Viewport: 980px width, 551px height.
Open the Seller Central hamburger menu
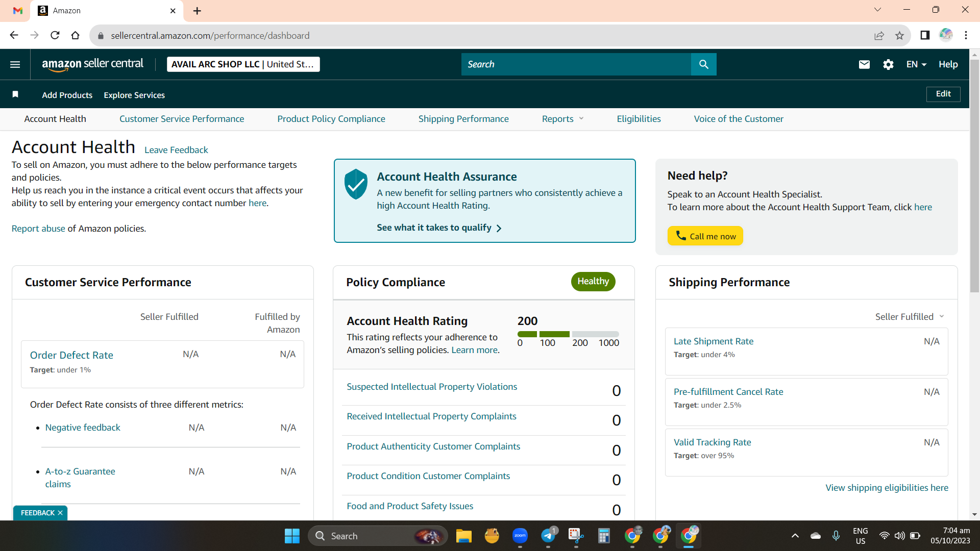click(15, 64)
